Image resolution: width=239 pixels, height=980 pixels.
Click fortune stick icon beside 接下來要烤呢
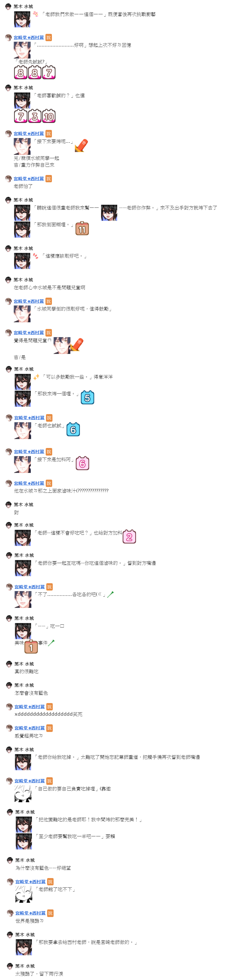[x=81, y=146]
